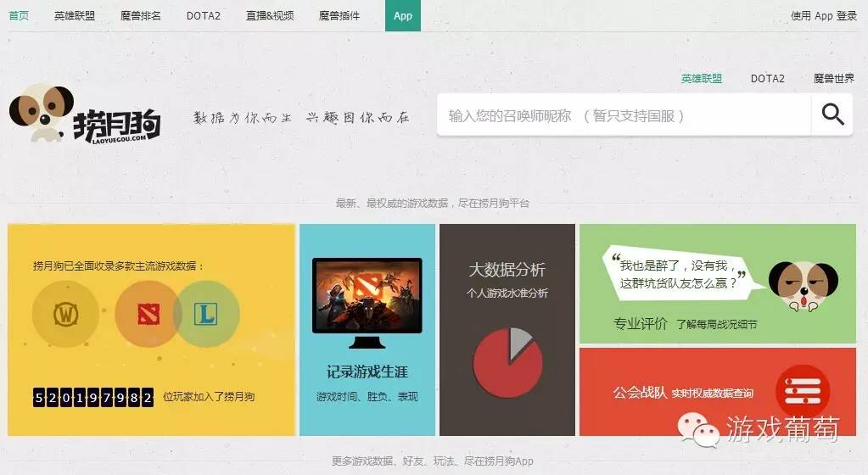Click 最新、最权威的游戏数据 tagline text
Image resolution: width=868 pixels, height=475 pixels.
(433, 204)
